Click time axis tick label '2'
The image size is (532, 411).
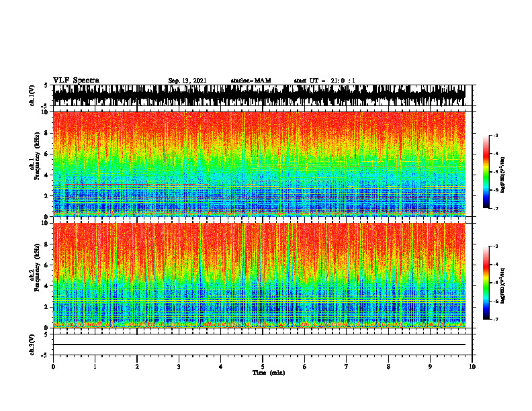[x=137, y=367]
